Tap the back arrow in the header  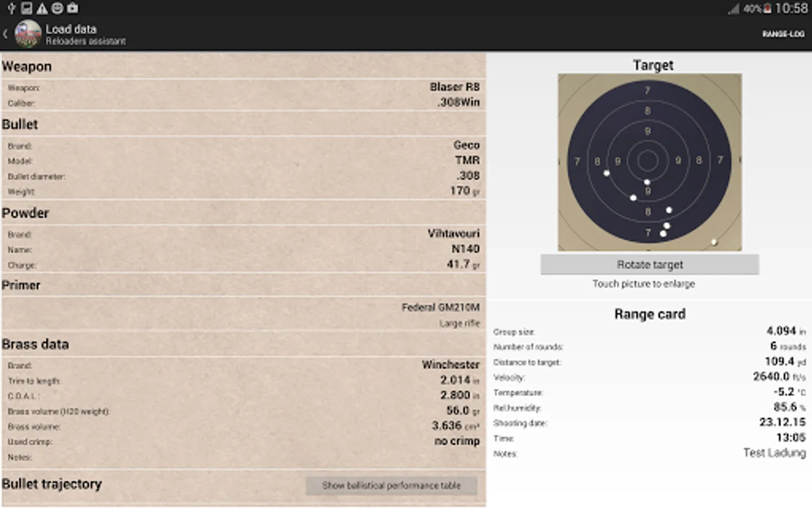[5, 34]
